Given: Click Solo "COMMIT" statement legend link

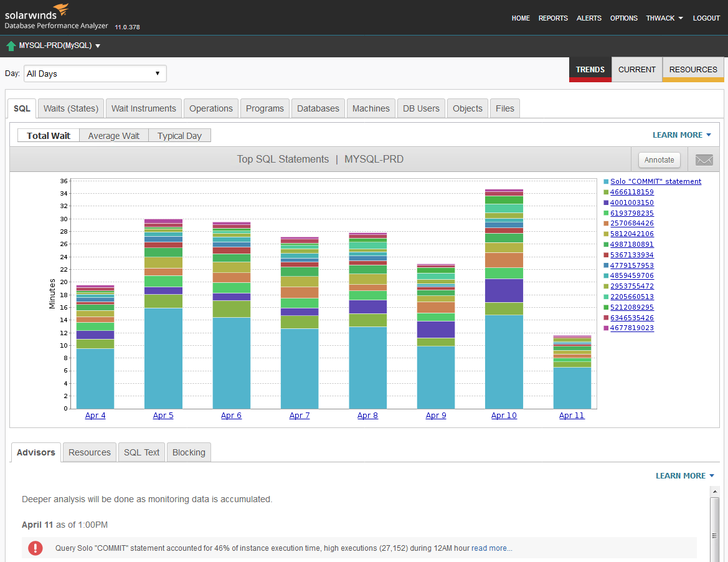Looking at the screenshot, I should point(656,181).
